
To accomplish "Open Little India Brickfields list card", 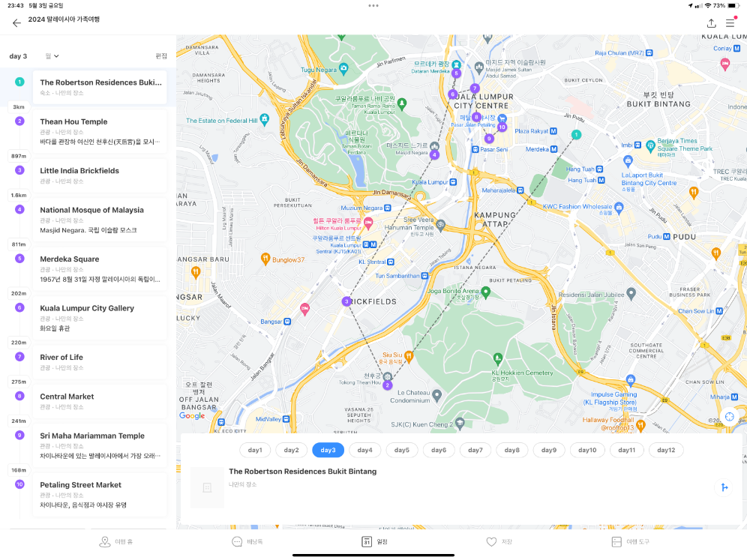I will (100, 175).
